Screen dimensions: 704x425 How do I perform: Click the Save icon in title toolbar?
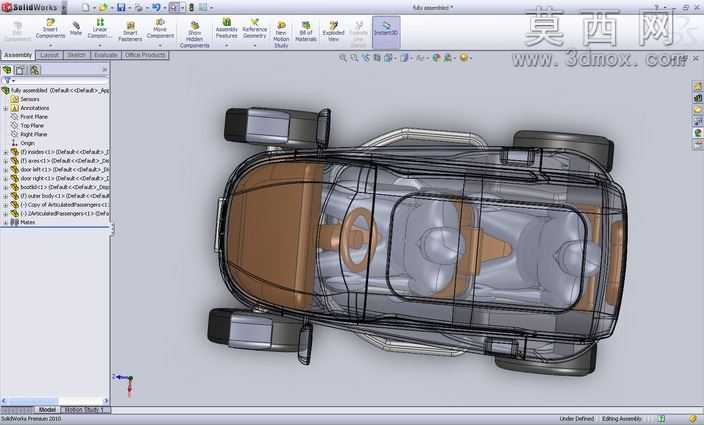pos(121,7)
